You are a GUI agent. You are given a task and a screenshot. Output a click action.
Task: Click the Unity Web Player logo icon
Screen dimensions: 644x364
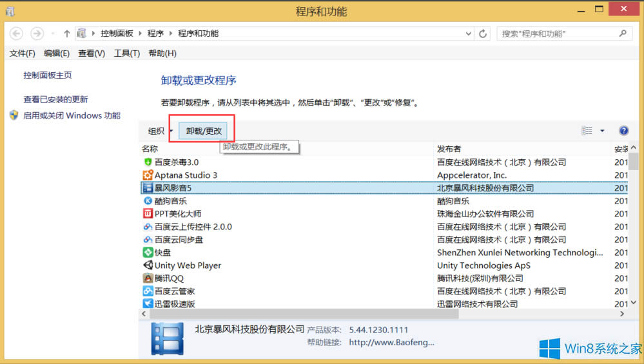(148, 265)
